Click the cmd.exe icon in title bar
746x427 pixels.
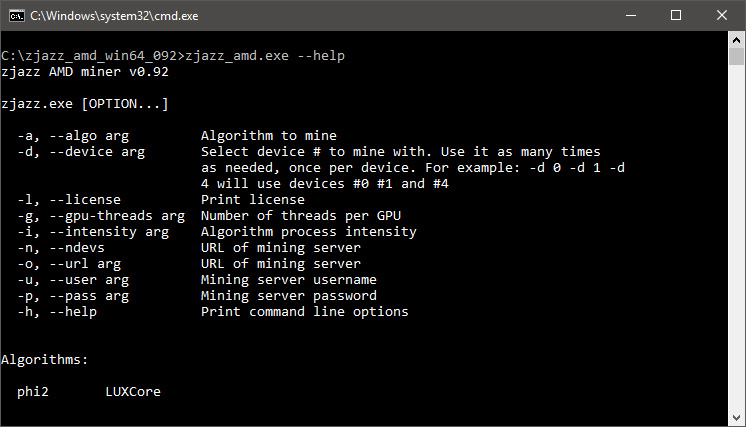[16, 16]
